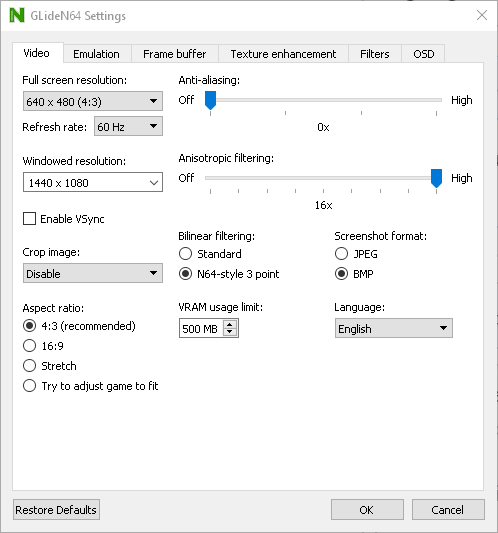Open the Full screen resolution dropdown

coord(93,101)
